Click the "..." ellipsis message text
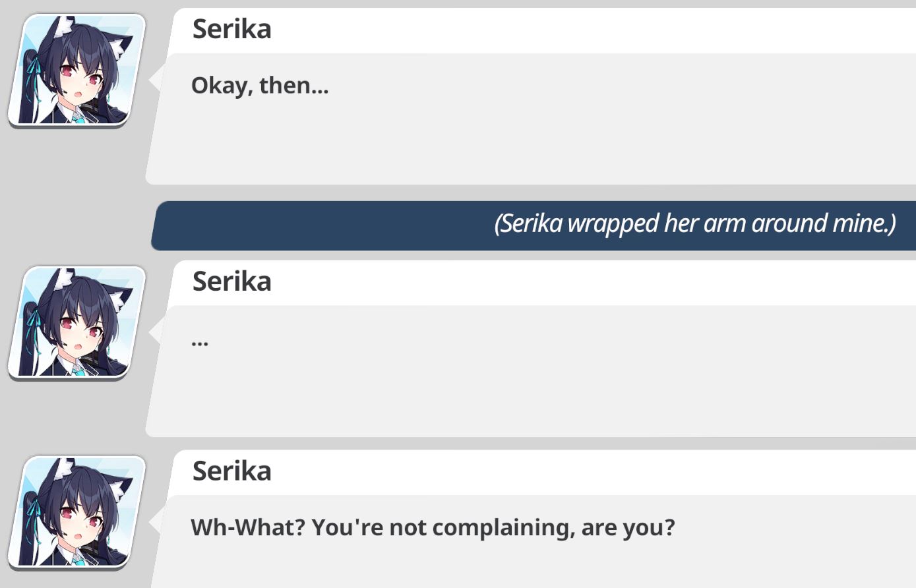The image size is (916, 588). click(199, 342)
